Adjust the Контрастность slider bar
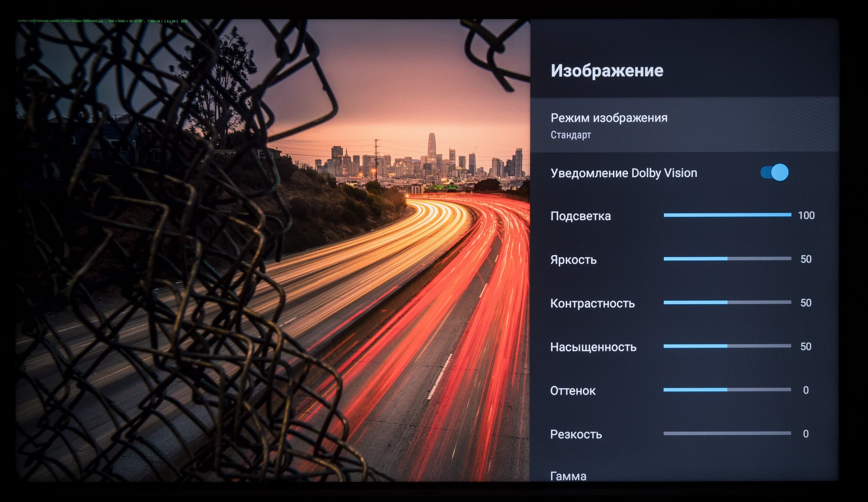 (727, 303)
